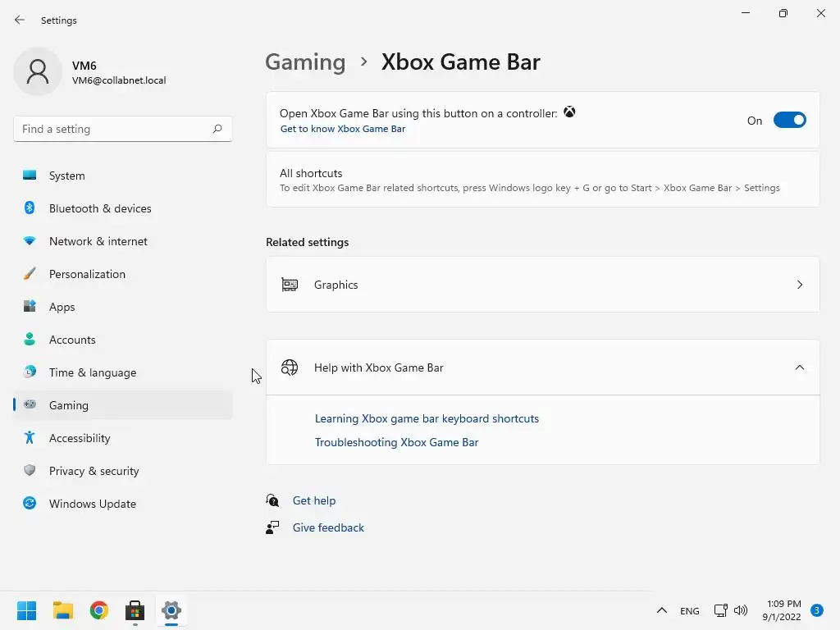Click the Windows Update sync icon
The height and width of the screenshot is (630, 840).
(x=30, y=504)
